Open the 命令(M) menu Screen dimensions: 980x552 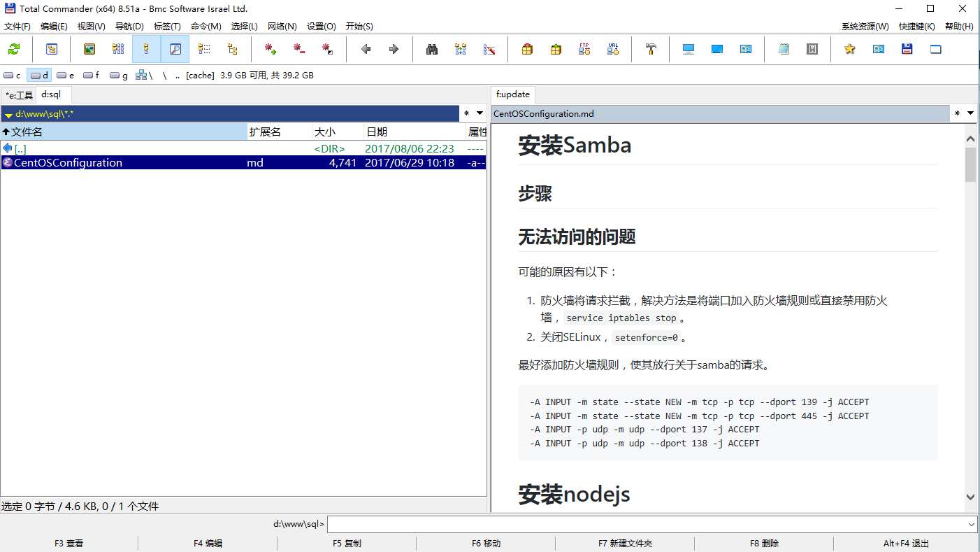click(x=206, y=27)
